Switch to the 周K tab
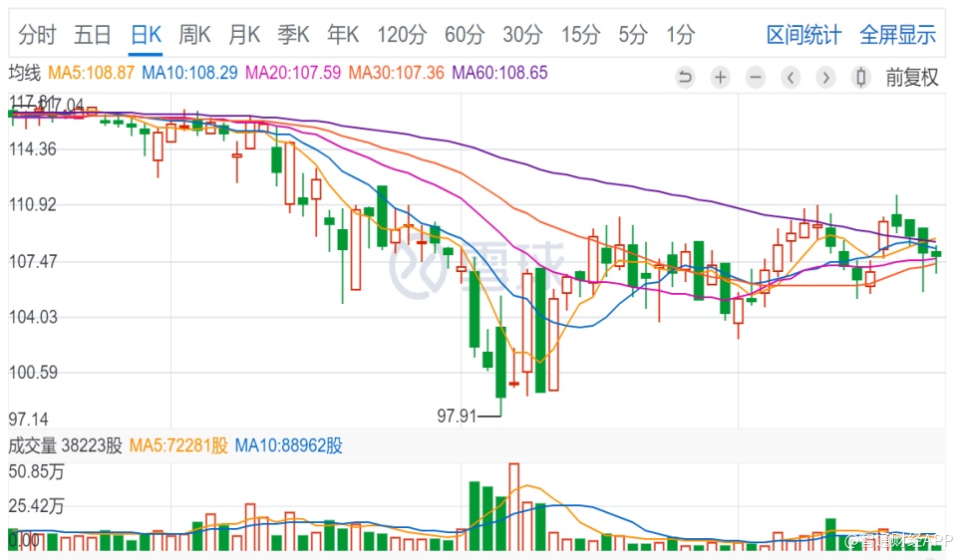Image resolution: width=963 pixels, height=560 pixels. coord(194,35)
